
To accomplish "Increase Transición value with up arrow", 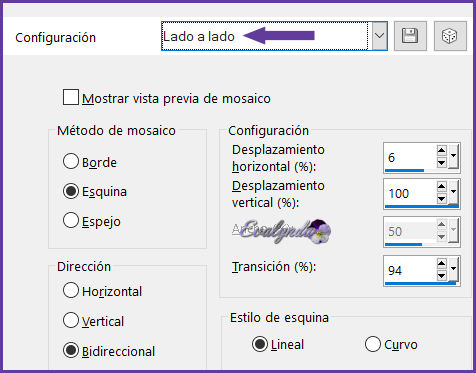I will coord(441,264).
